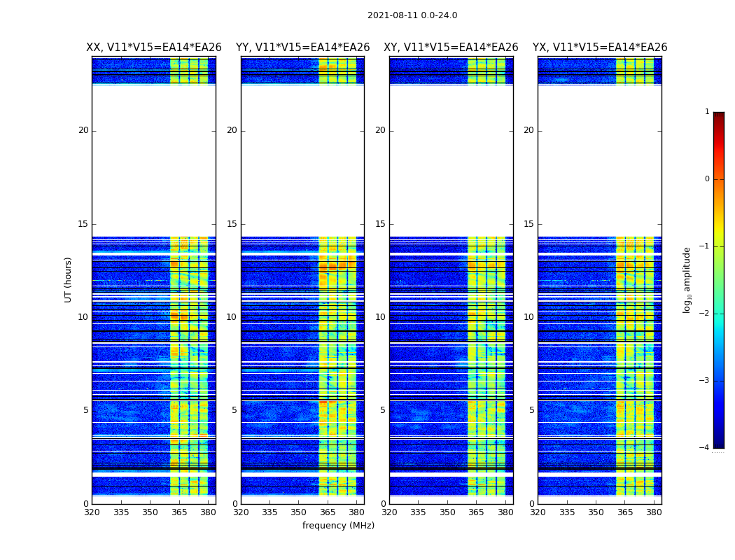Click the 335 MHz tick label under XY plot
This screenshot has width=735, height=560.
click(418, 512)
